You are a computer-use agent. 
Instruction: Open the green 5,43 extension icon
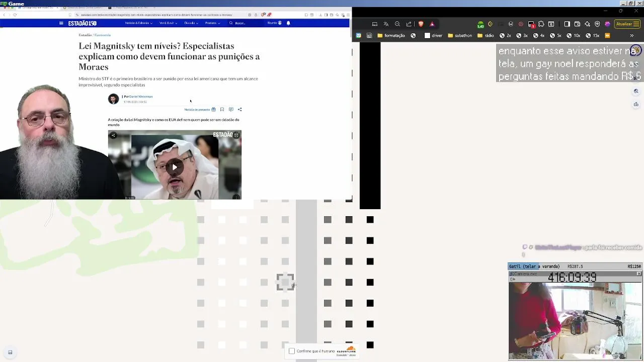coord(480,24)
